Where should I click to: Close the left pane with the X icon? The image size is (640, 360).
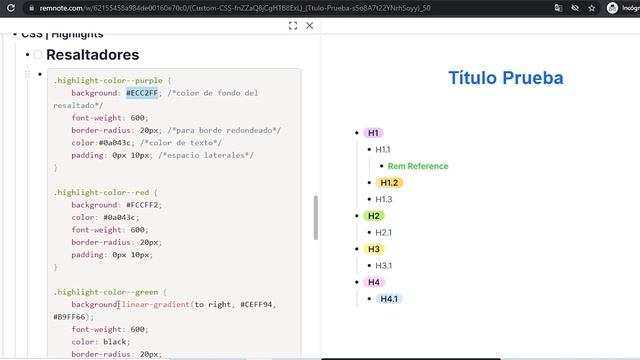coord(309,26)
